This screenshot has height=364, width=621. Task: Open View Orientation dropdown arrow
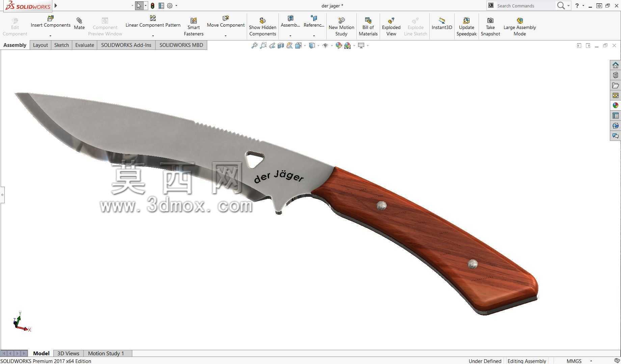pyautogui.click(x=304, y=45)
